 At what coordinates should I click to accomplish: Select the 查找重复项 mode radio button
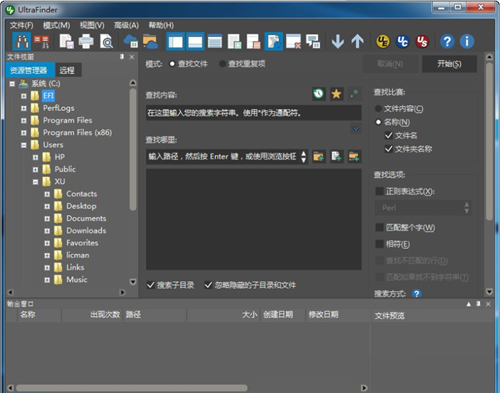point(222,64)
